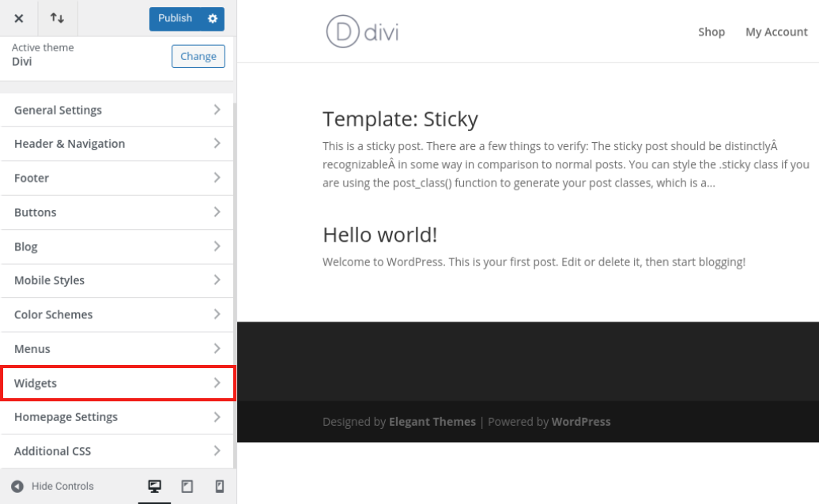Open the Footer panel
Image resolution: width=819 pixels, height=504 pixels.
click(117, 179)
